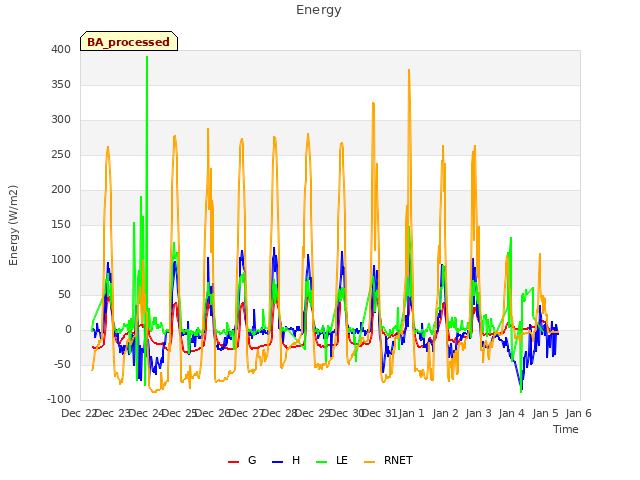
Task: Click the Dec 25 x-axis date label
Action: (x=180, y=413)
